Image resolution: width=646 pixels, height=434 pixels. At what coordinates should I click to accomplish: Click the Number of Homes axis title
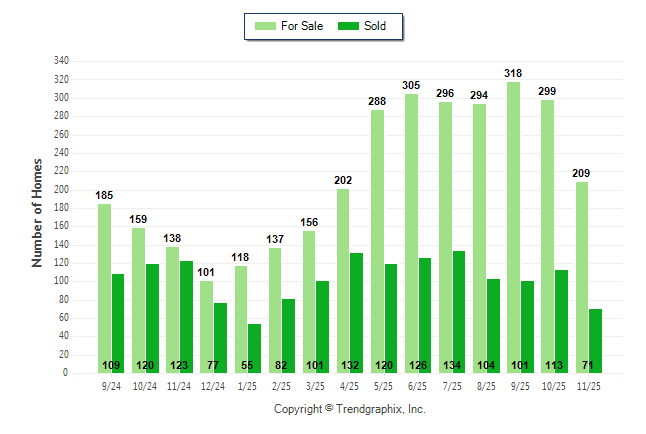[x=38, y=211]
